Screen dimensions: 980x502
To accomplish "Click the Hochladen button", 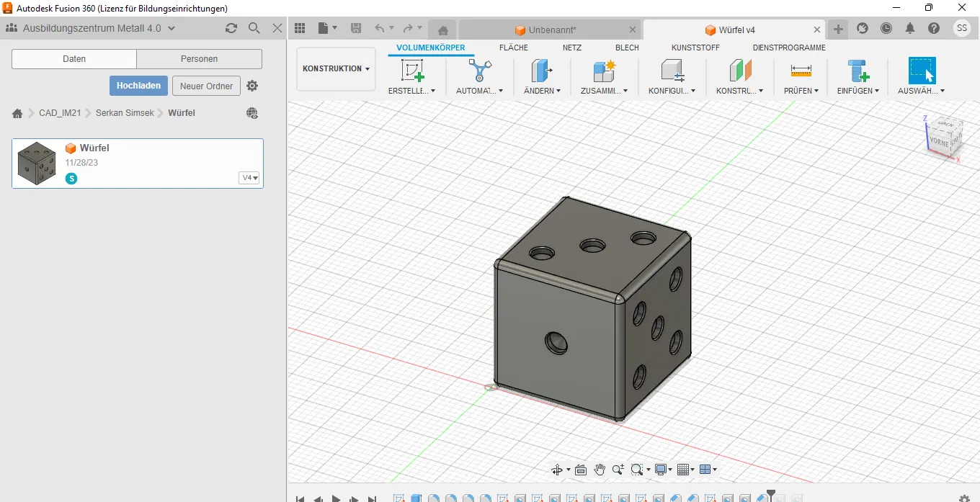I will (x=138, y=86).
